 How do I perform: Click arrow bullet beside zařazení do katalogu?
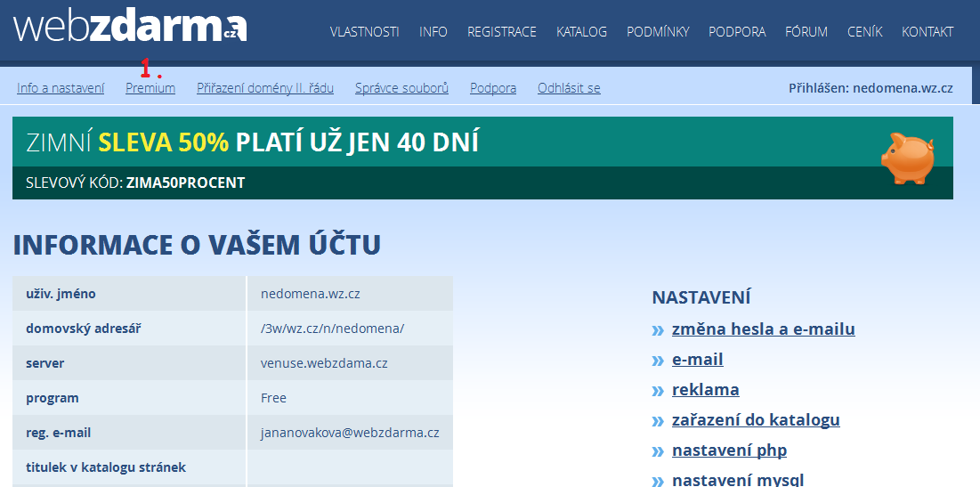(x=658, y=421)
